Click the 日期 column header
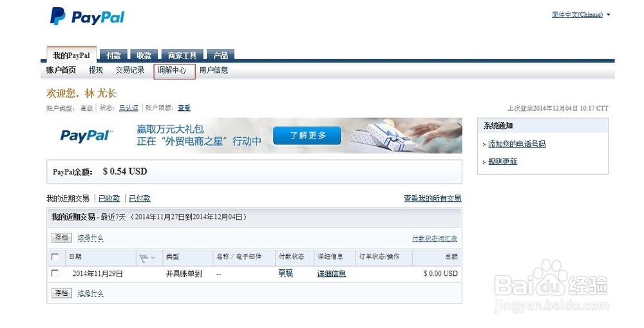 click(75, 256)
